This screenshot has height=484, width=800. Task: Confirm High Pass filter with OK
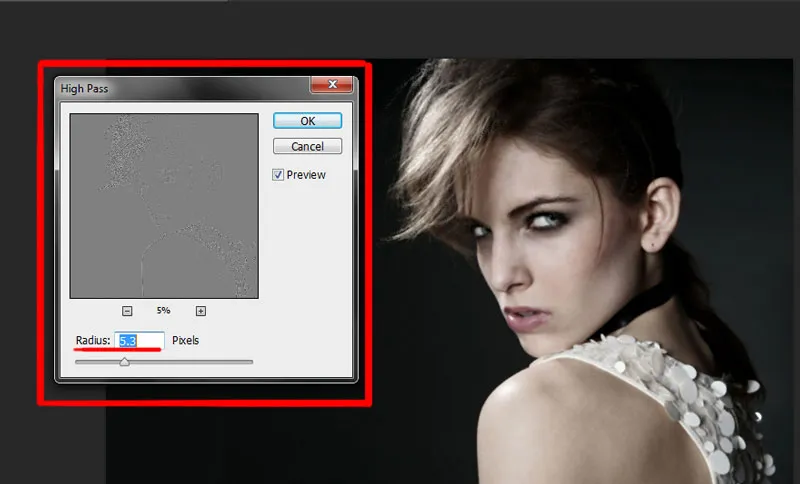click(x=307, y=121)
